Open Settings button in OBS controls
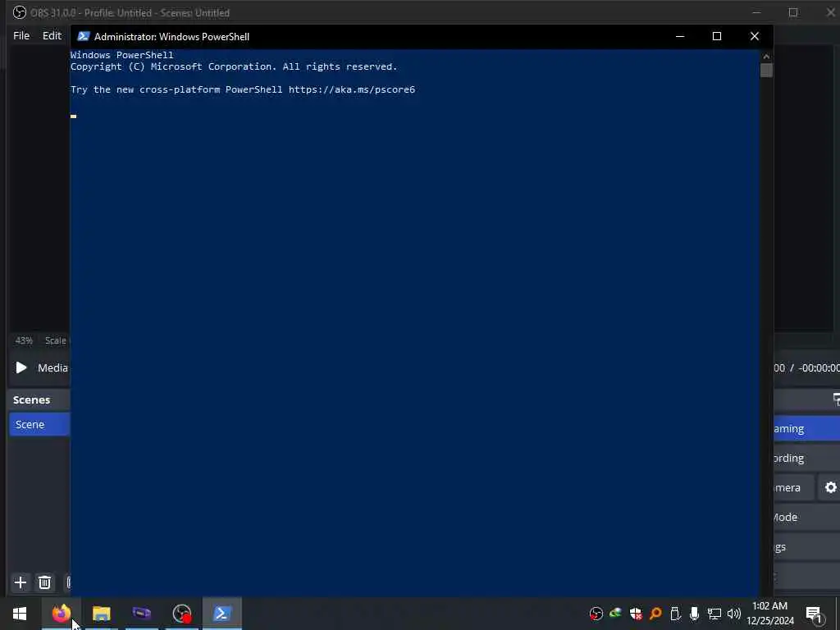Screen dimensions: 840x630 (806, 546)
